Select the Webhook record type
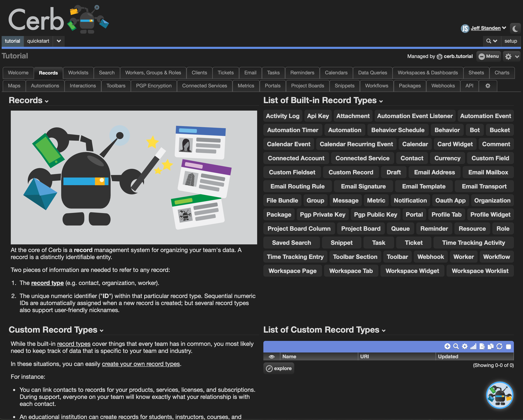The height and width of the screenshot is (420, 523). click(431, 257)
